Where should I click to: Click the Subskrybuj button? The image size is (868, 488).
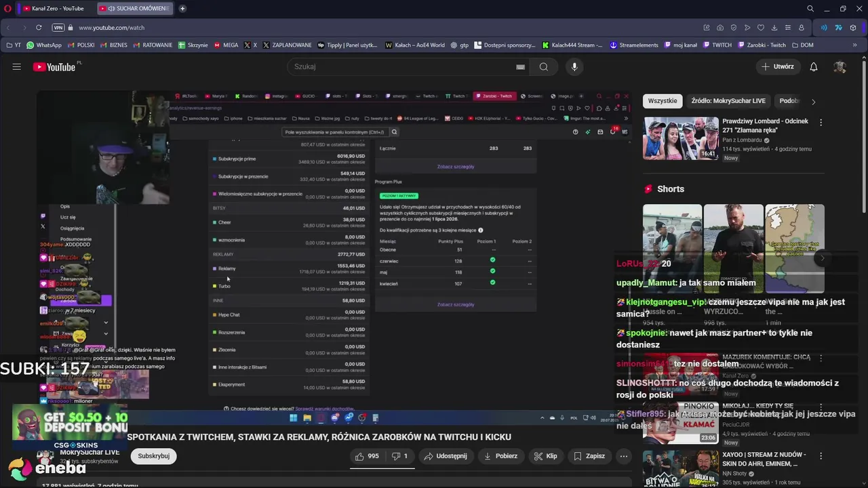coord(154,456)
